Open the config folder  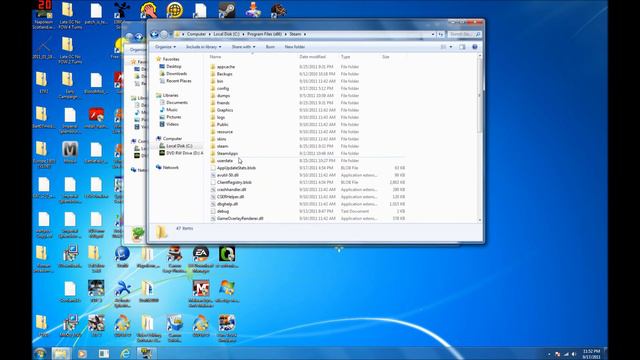[x=223, y=88]
